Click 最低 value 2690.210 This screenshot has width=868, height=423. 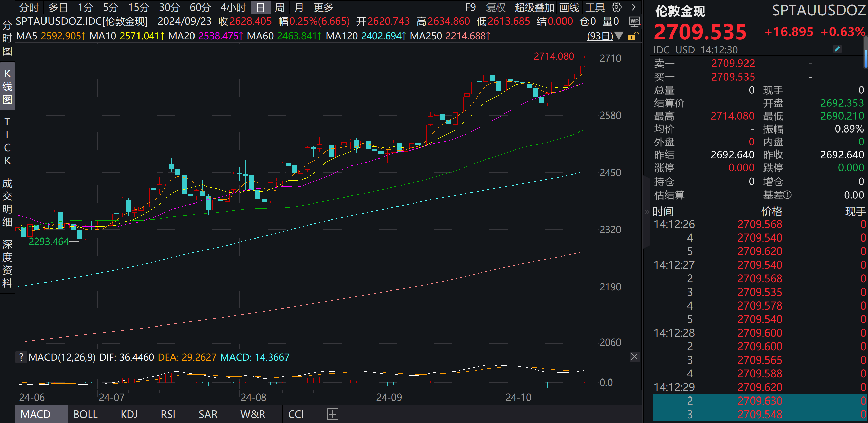[x=842, y=116]
